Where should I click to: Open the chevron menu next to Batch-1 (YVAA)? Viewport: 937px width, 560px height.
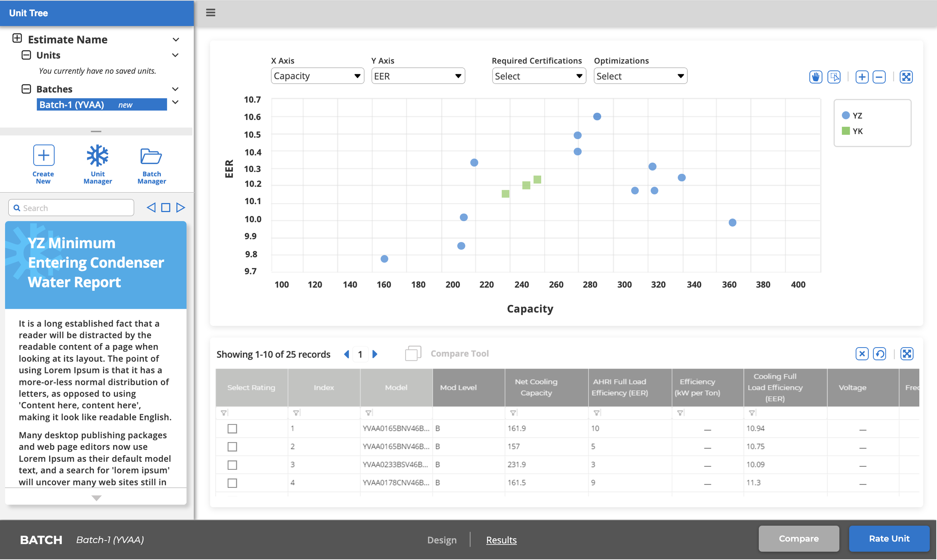175,102
